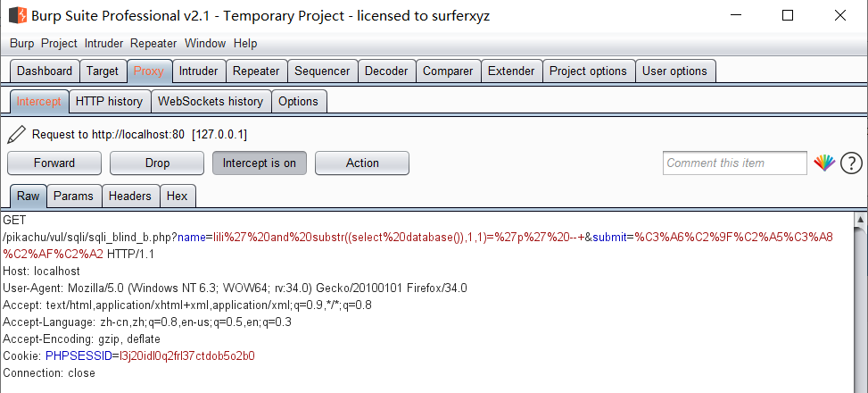The width and height of the screenshot is (868, 393).
Task: Click the User-Agent header line
Action: (x=236, y=288)
